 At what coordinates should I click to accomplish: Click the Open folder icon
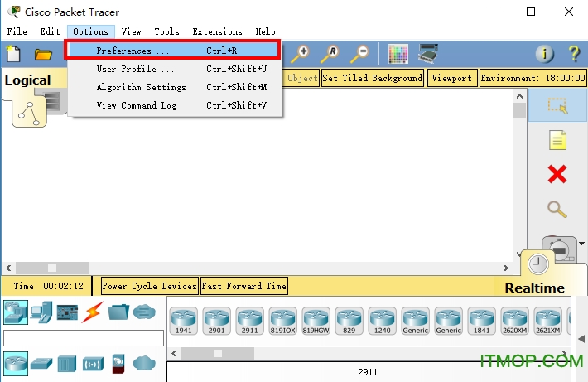point(43,55)
